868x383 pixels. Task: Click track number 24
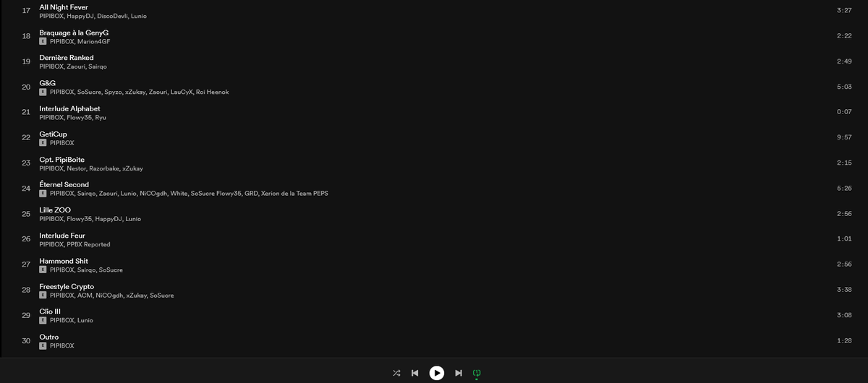pyautogui.click(x=26, y=189)
